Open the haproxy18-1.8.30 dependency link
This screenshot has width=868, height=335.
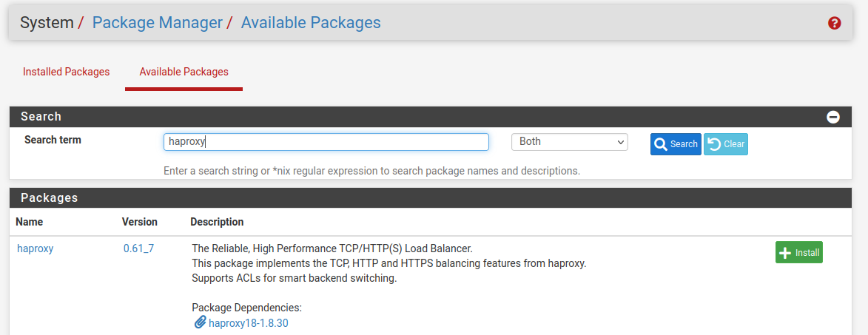pyautogui.click(x=248, y=323)
